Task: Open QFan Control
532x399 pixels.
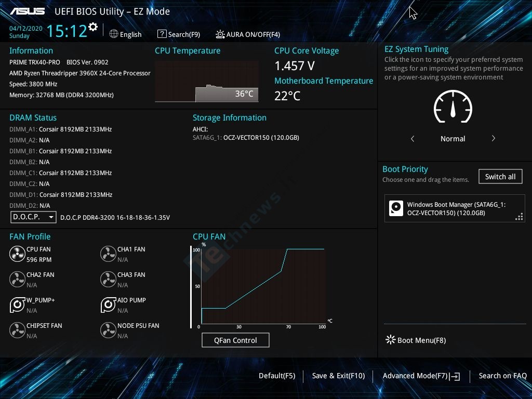Action: click(235, 340)
